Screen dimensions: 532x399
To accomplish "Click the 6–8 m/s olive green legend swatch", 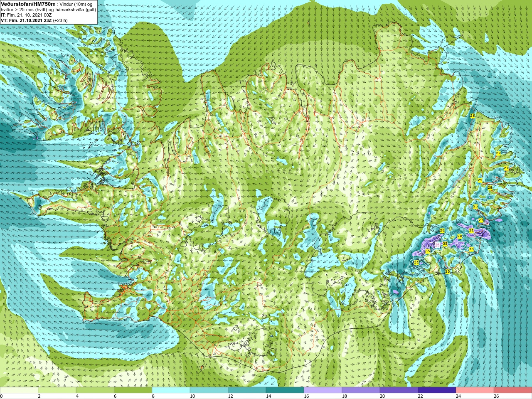I will click(133, 390).
